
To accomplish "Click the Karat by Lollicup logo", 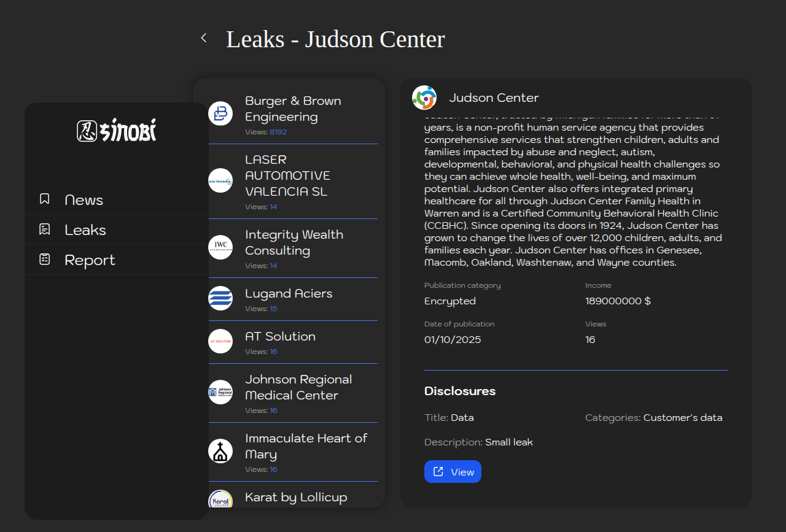I will tap(220, 499).
